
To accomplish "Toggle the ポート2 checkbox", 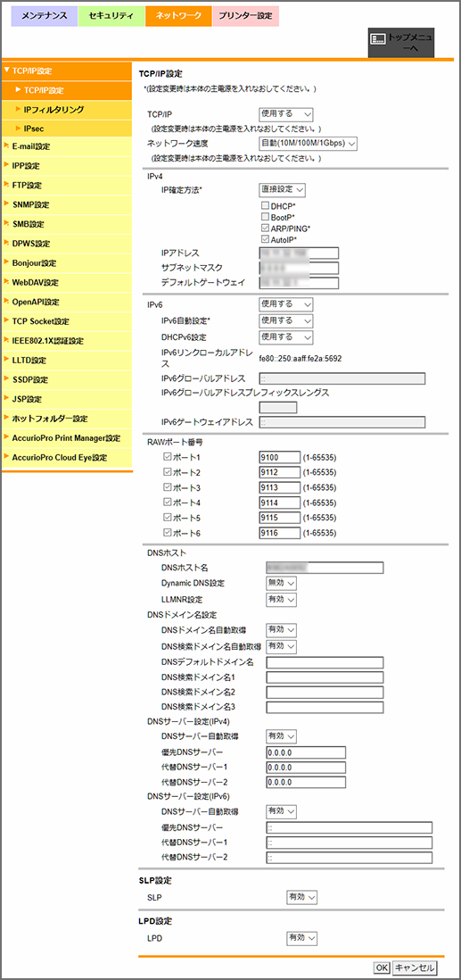I will (x=166, y=472).
